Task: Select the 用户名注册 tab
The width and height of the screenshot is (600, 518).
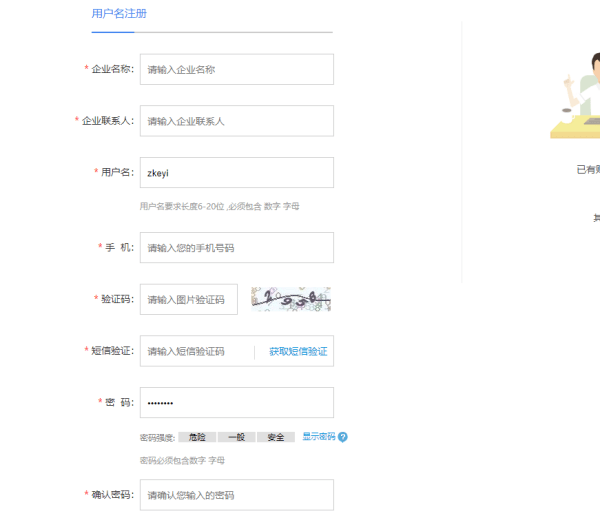Action: [119, 14]
